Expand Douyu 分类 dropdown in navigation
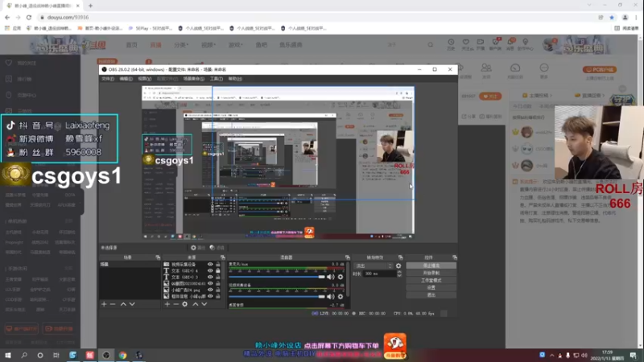This screenshot has height=362, width=644. [181, 45]
